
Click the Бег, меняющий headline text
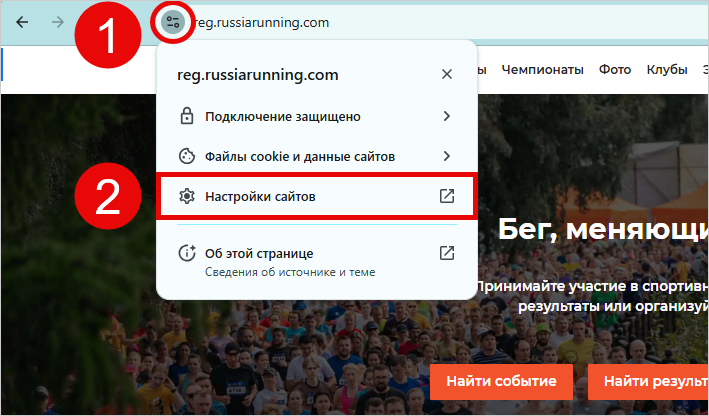[603, 230]
